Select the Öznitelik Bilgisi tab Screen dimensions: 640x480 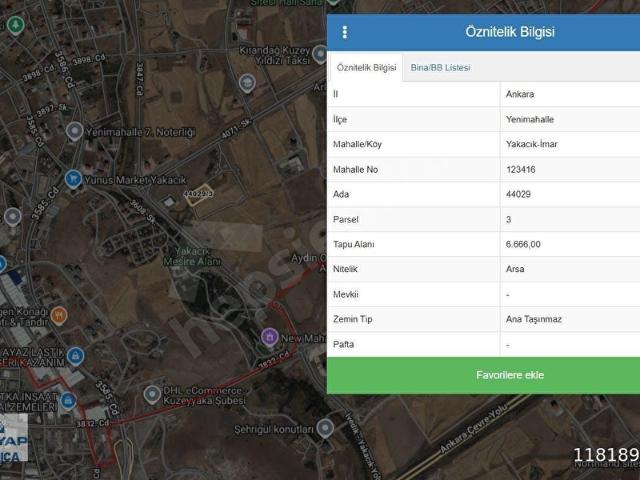click(x=366, y=68)
